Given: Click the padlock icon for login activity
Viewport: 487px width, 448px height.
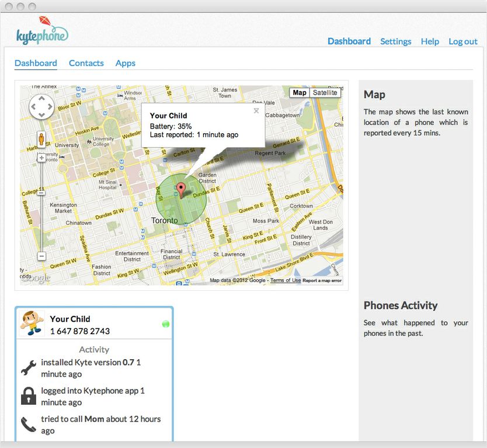Looking at the screenshot, I should pos(29,396).
